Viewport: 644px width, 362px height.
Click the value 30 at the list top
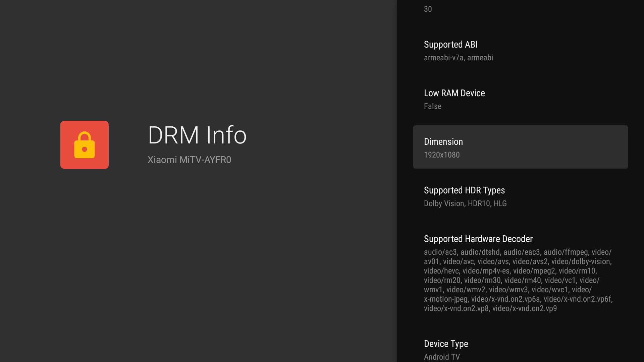click(428, 9)
